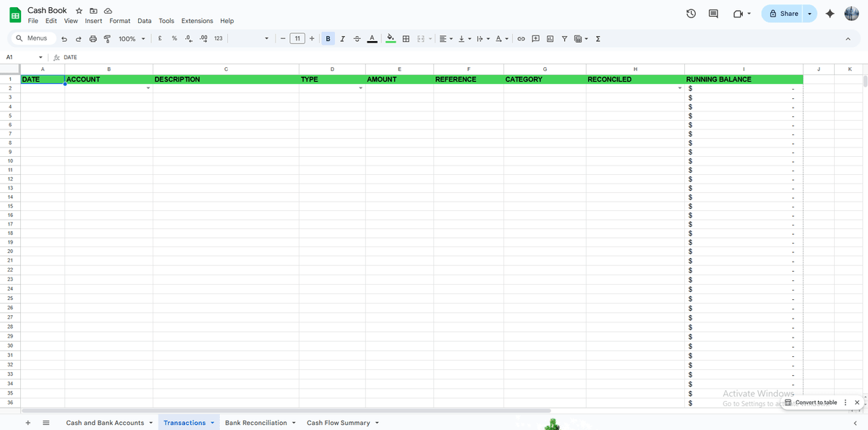Image resolution: width=868 pixels, height=430 pixels.
Task: Open the number format 123 menu
Action: pos(218,39)
